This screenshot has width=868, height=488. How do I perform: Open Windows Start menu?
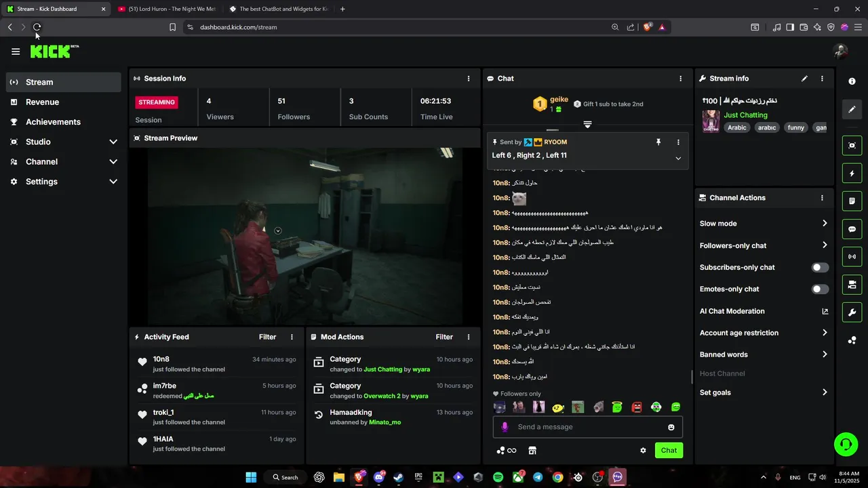[x=251, y=477]
